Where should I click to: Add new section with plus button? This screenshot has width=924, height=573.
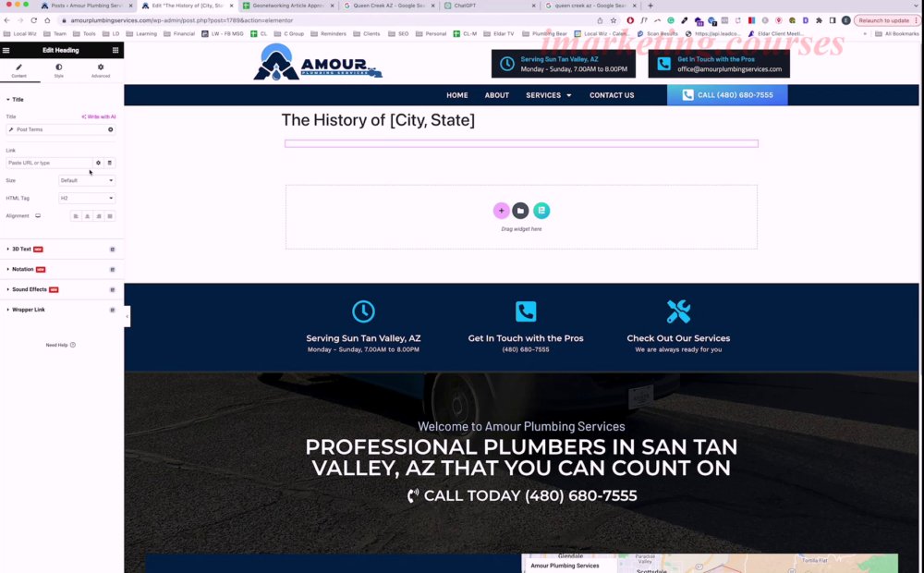[x=502, y=211]
